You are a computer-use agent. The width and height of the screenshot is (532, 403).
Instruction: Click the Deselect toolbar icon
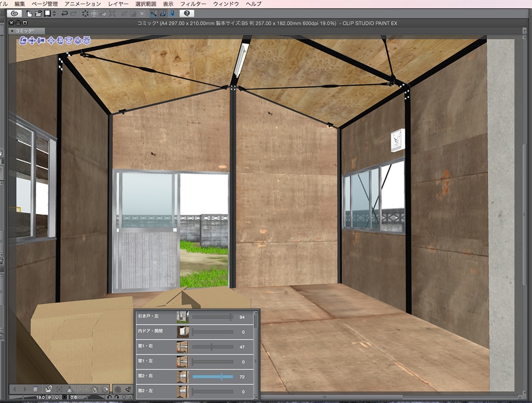(x=124, y=13)
